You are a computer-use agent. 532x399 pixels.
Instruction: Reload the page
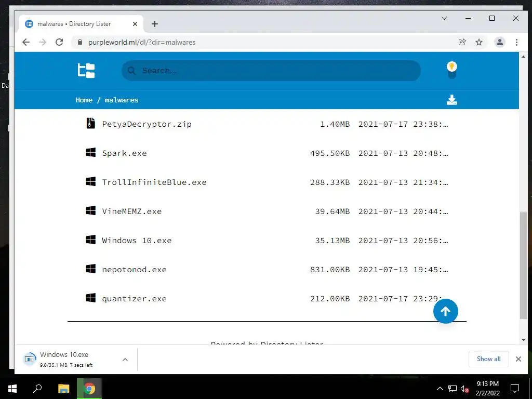[59, 42]
